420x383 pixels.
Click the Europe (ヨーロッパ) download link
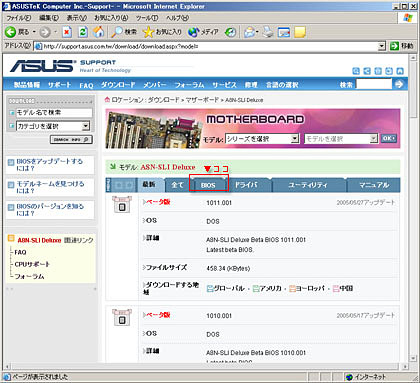click(x=307, y=288)
